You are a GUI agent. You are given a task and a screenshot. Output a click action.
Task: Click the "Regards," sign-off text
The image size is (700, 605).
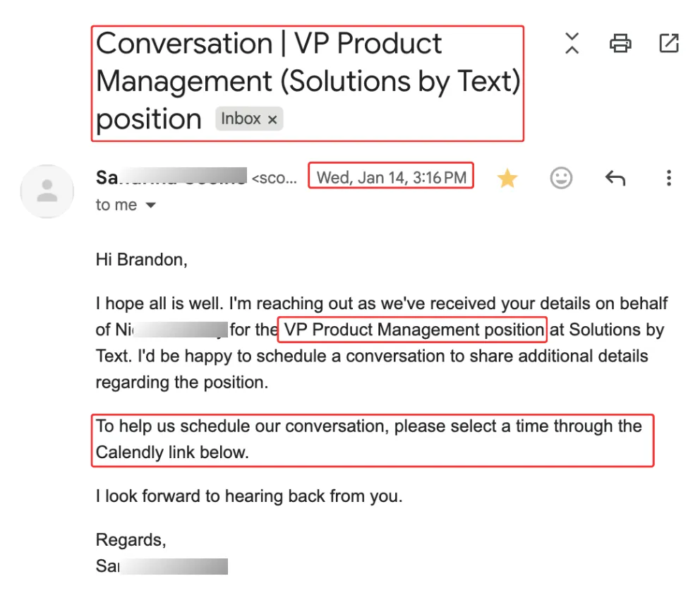(x=131, y=540)
